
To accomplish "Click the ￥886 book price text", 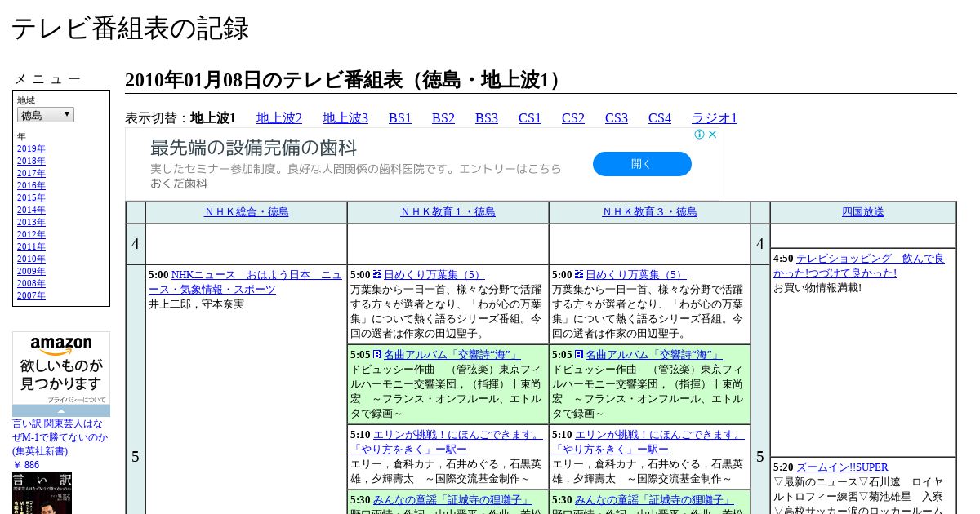I will coord(26,465).
